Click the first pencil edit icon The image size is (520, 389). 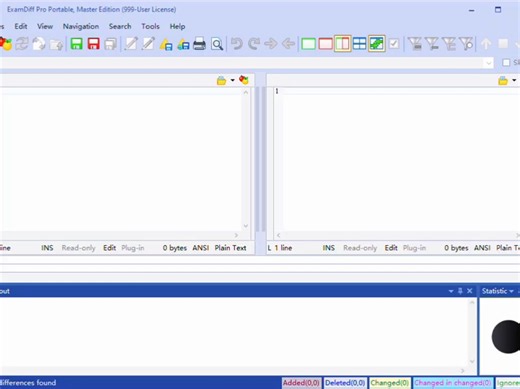coord(131,44)
